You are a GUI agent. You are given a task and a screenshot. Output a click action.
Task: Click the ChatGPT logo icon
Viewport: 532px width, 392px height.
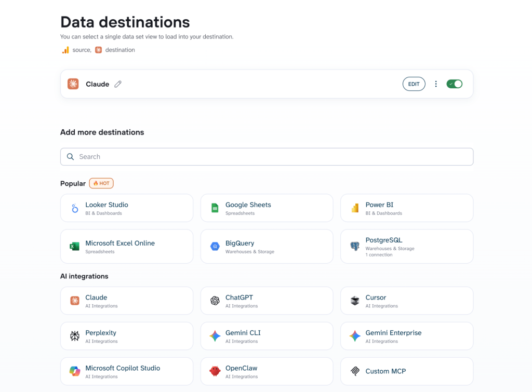[x=215, y=301]
